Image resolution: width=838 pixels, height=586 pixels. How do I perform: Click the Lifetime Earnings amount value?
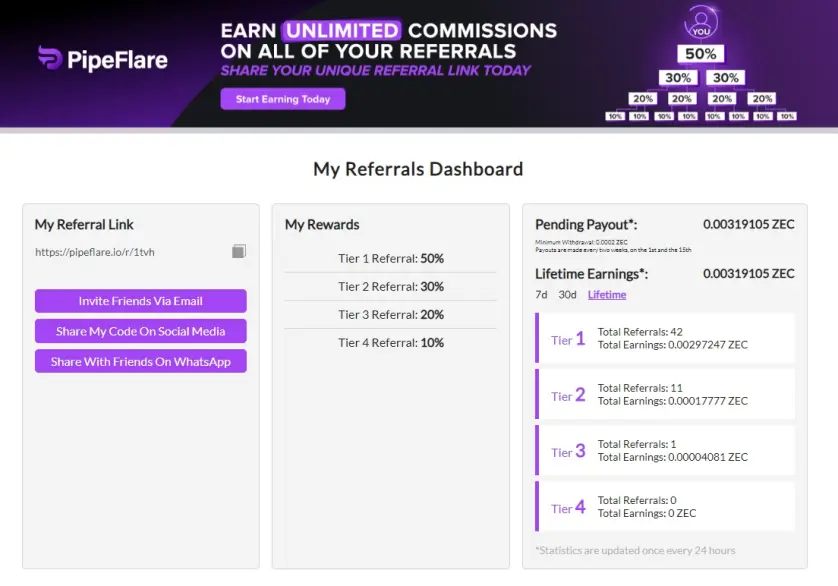(x=748, y=273)
